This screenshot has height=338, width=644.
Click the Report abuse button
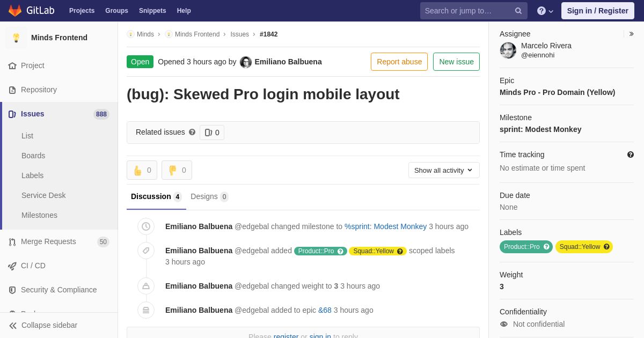click(399, 62)
